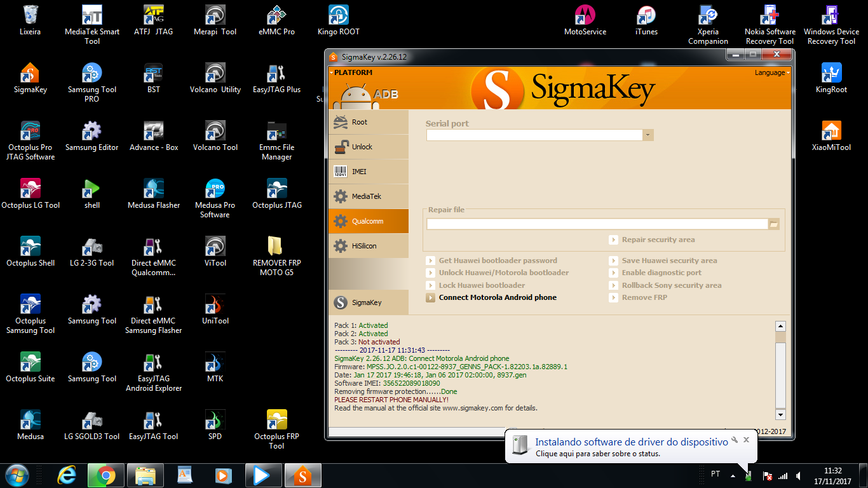Select Octoplus LG Tool desktop icon

tap(30, 193)
